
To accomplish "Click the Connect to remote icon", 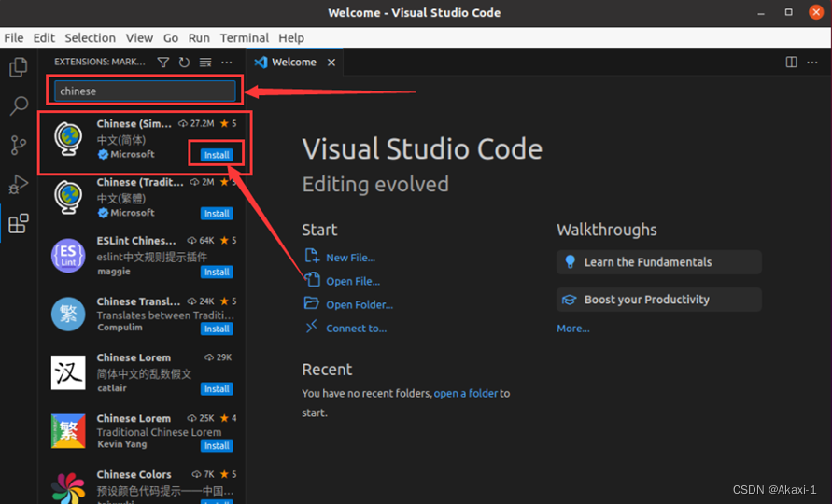I will click(312, 327).
